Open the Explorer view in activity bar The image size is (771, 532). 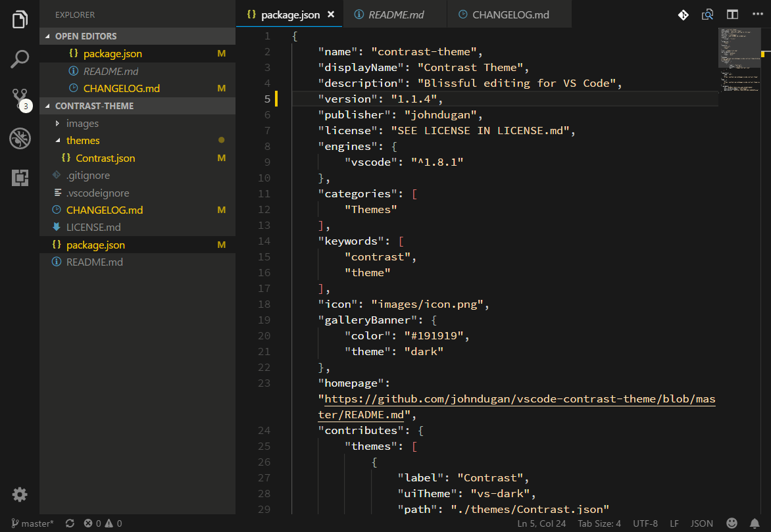20,20
